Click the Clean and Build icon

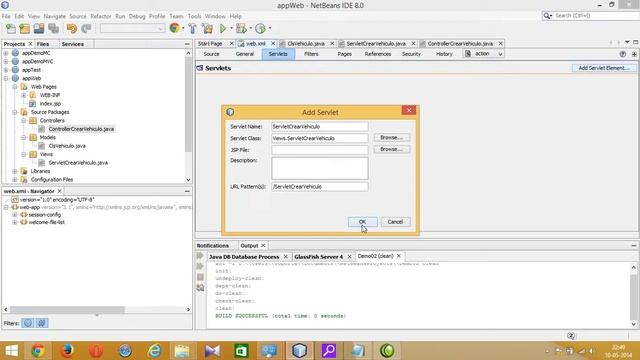(207, 29)
